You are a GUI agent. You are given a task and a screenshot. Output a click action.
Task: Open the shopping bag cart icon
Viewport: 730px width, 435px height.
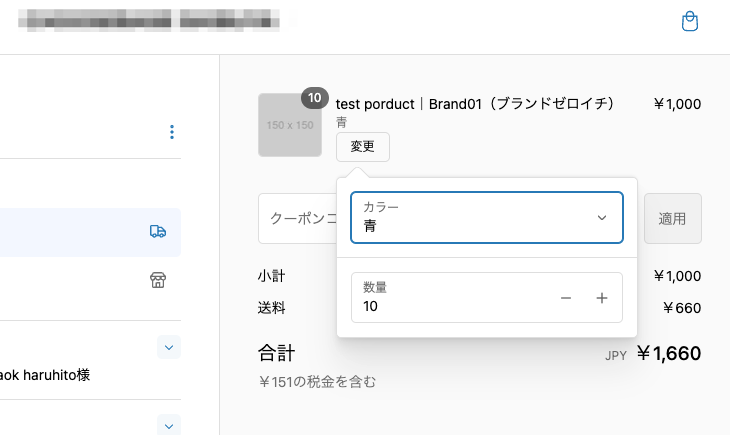(689, 22)
